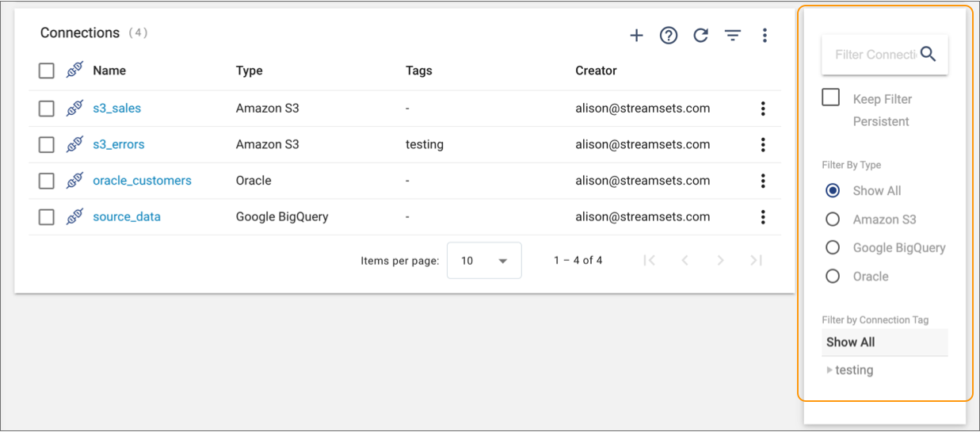Image resolution: width=980 pixels, height=432 pixels.
Task: Toggle the filter column icon
Action: coord(733,36)
